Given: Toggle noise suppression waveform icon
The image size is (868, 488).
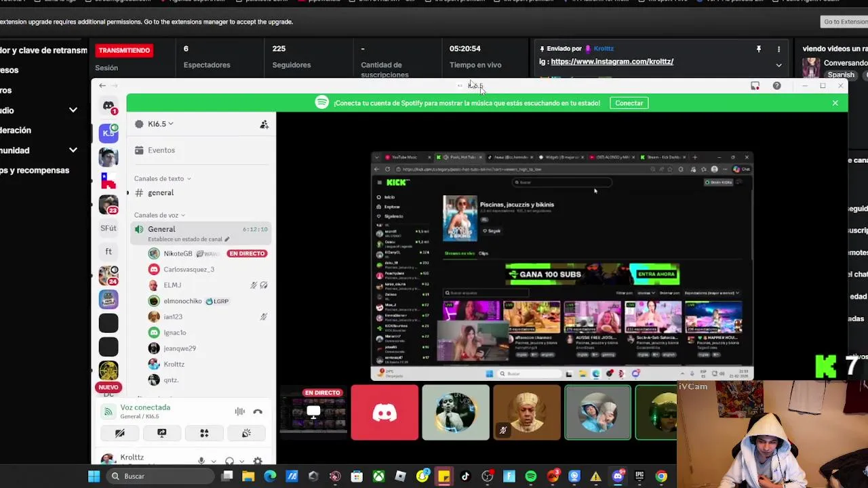Looking at the screenshot, I should pos(239,411).
